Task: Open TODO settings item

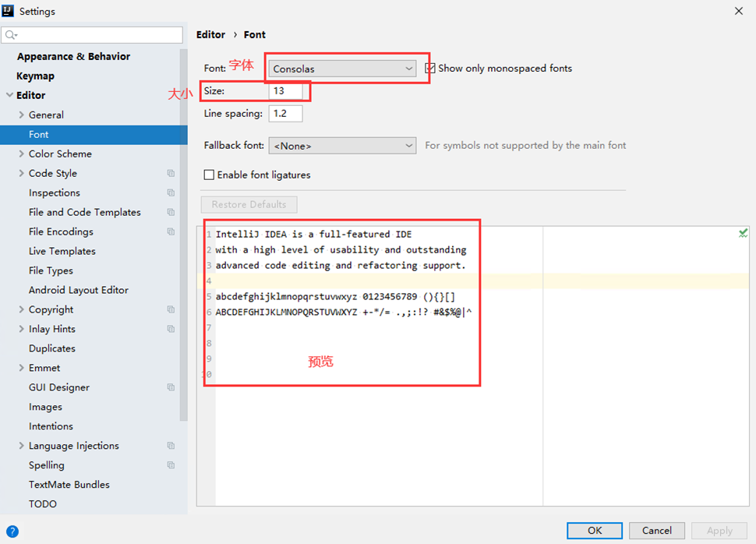Action: [x=42, y=504]
